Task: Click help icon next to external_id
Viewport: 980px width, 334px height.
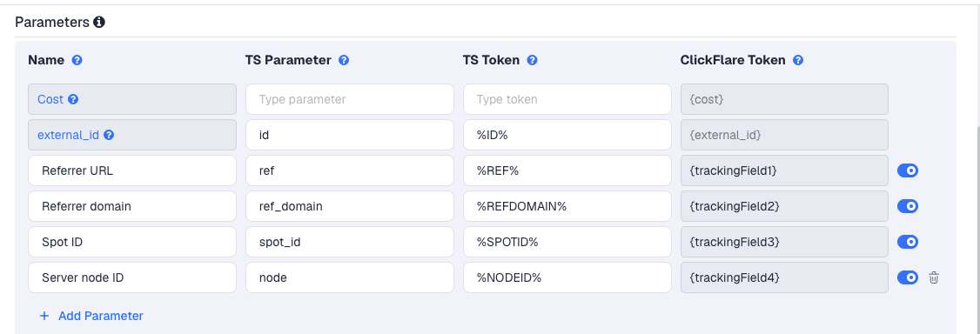Action: [109, 135]
